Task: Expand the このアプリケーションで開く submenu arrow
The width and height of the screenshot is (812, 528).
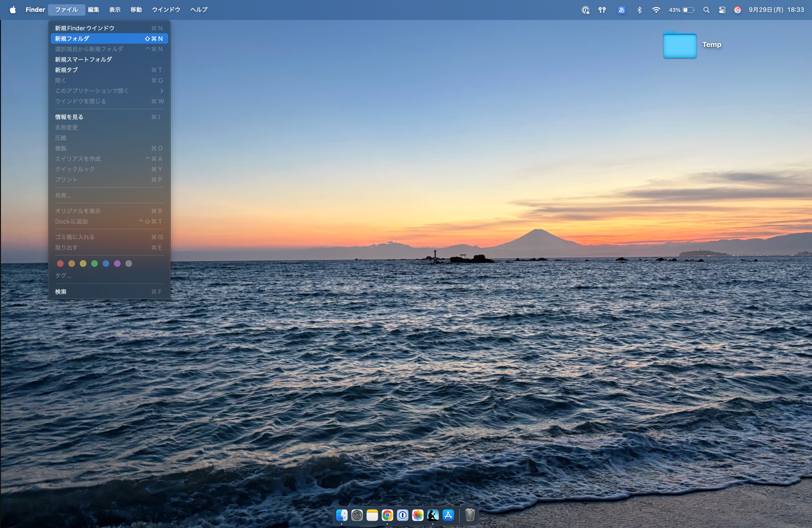Action: click(161, 91)
